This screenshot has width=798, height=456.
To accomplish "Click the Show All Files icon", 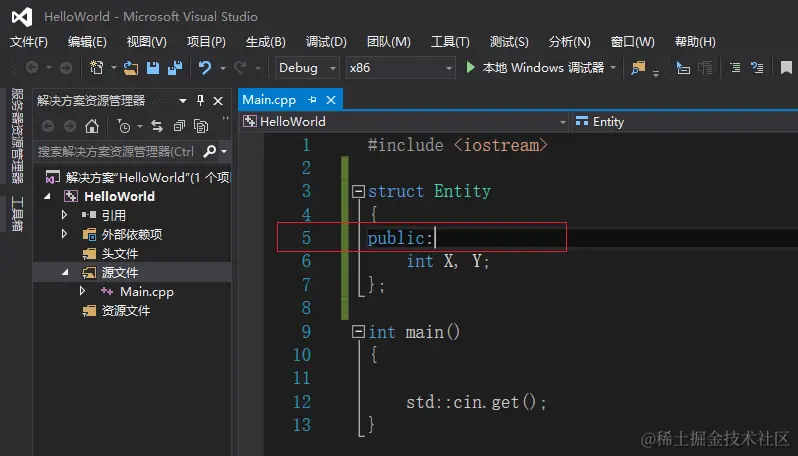I will pos(202,126).
